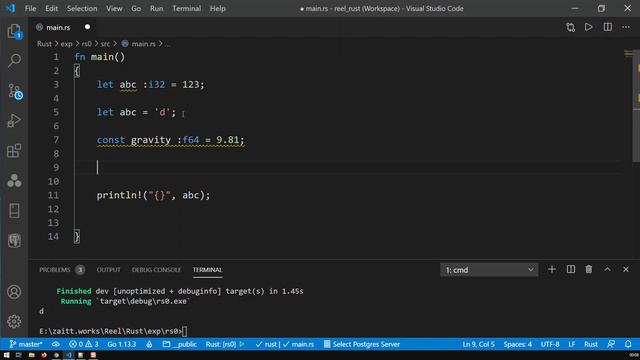Open the Selection menu
Viewport: 640px width, 360px height.
coord(82,8)
